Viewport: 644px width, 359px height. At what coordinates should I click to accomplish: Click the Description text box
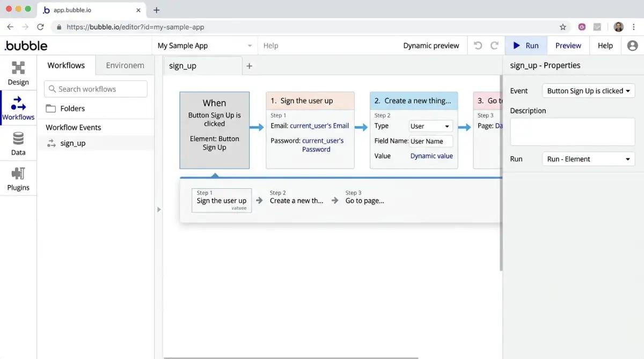[x=572, y=132]
